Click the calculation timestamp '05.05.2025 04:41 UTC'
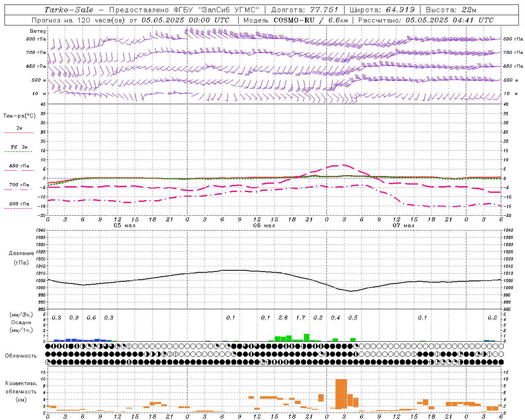The image size is (525, 420). coord(450,20)
